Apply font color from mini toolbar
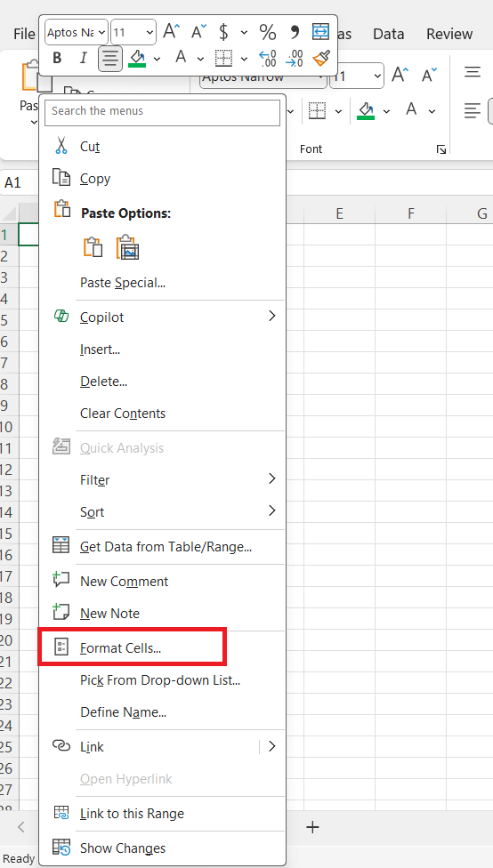 181,58
